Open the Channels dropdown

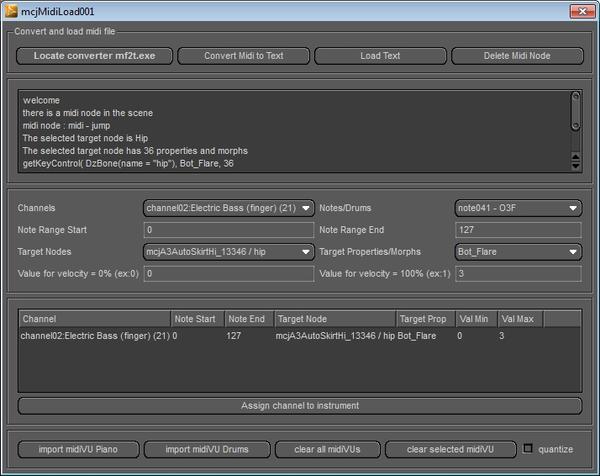tap(229, 208)
